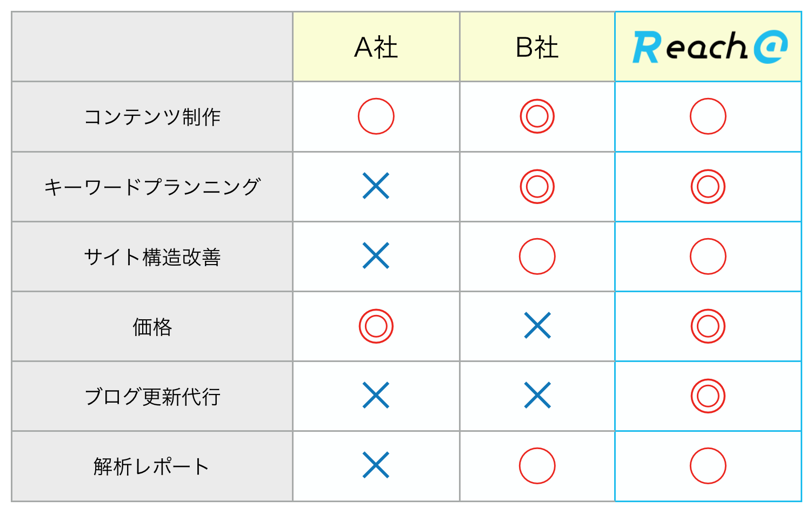
Task: Click A社 cross mark for サイト構造改善
Action: click(x=376, y=256)
